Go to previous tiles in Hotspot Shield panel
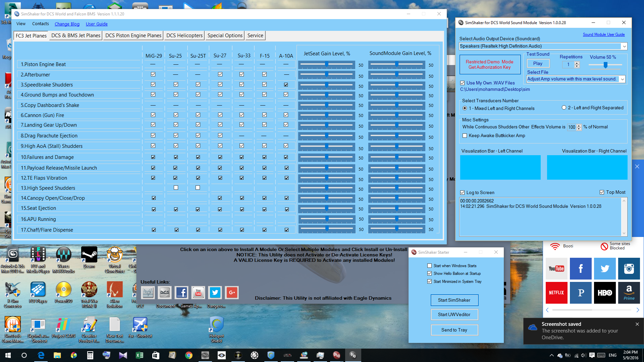This screenshot has width=644, height=362. click(x=547, y=310)
